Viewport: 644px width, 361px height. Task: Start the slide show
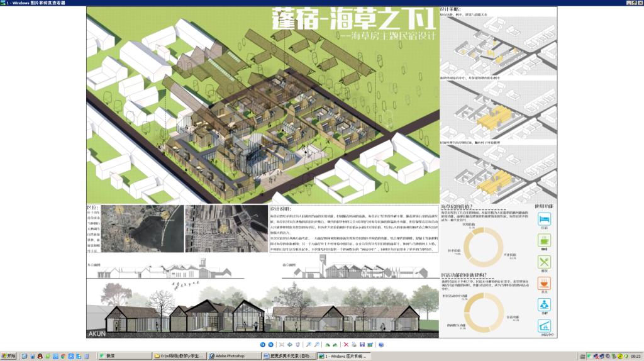tap(298, 345)
